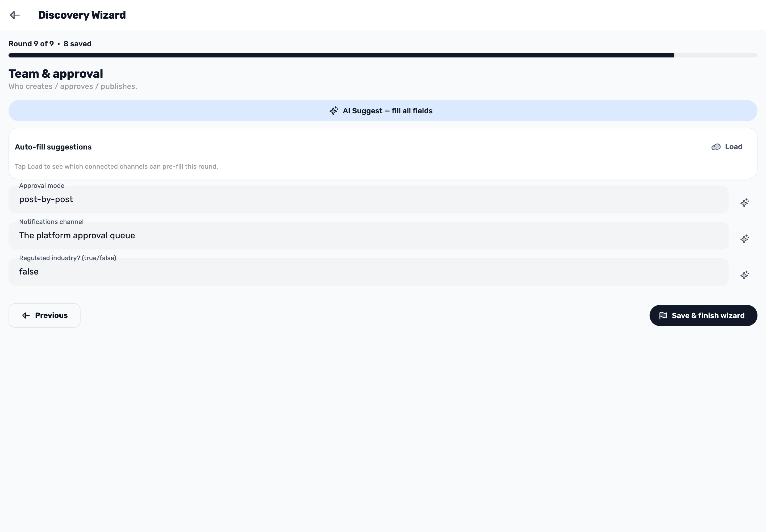
Task: Click the AI sparkle icon beside Regulated industry
Action: pyautogui.click(x=744, y=275)
